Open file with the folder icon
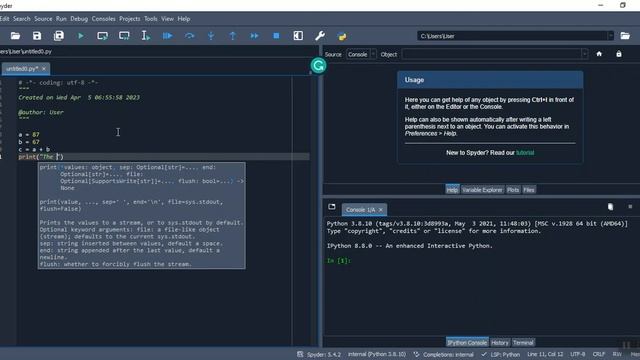The image size is (640, 360). point(16,36)
